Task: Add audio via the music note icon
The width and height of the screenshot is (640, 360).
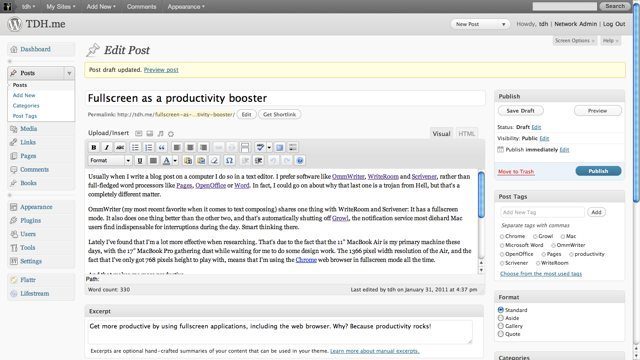Action: pyautogui.click(x=160, y=133)
